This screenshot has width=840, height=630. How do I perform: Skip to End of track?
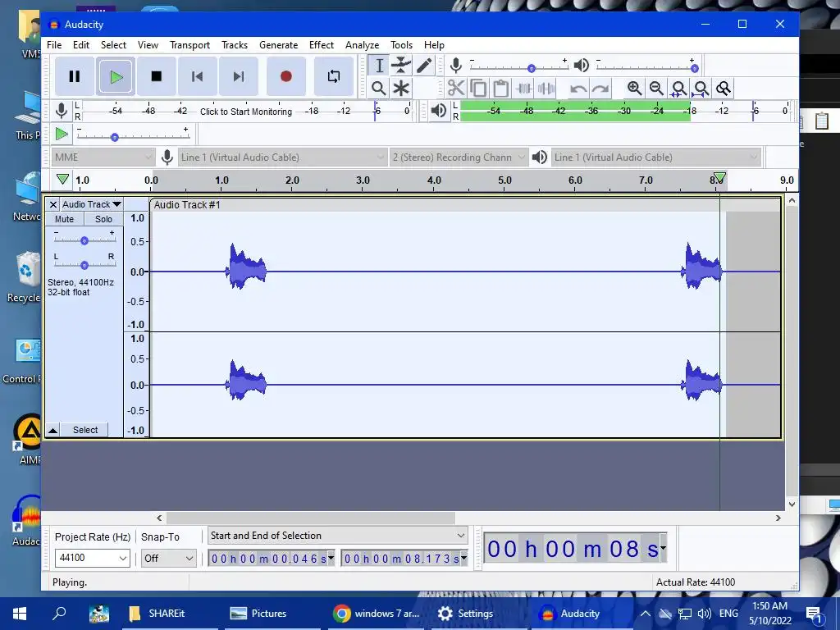(x=239, y=76)
